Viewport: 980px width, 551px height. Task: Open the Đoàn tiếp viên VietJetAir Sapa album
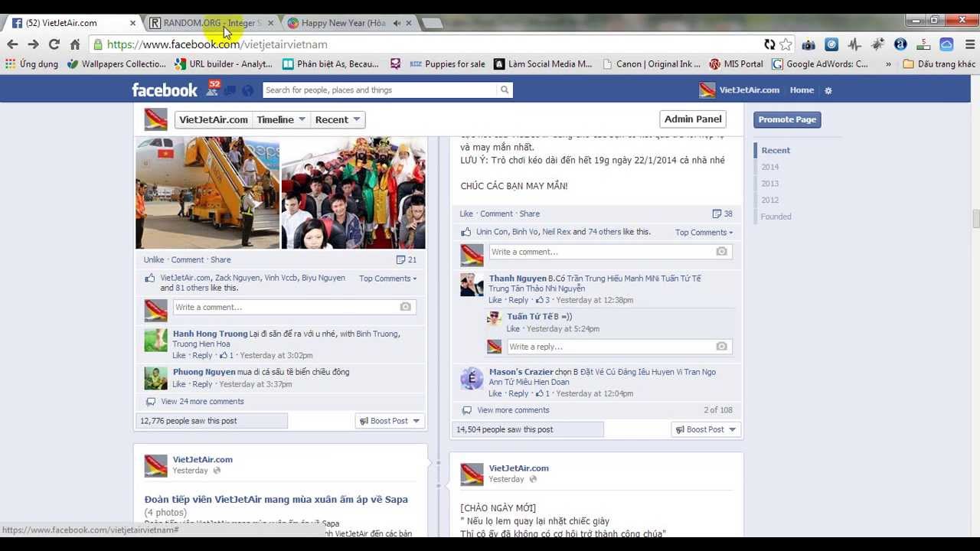tap(276, 500)
